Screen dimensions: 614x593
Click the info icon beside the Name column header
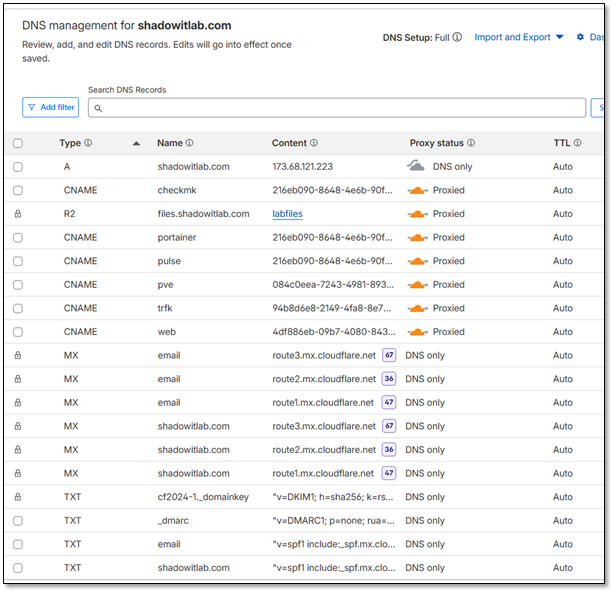[x=190, y=143]
